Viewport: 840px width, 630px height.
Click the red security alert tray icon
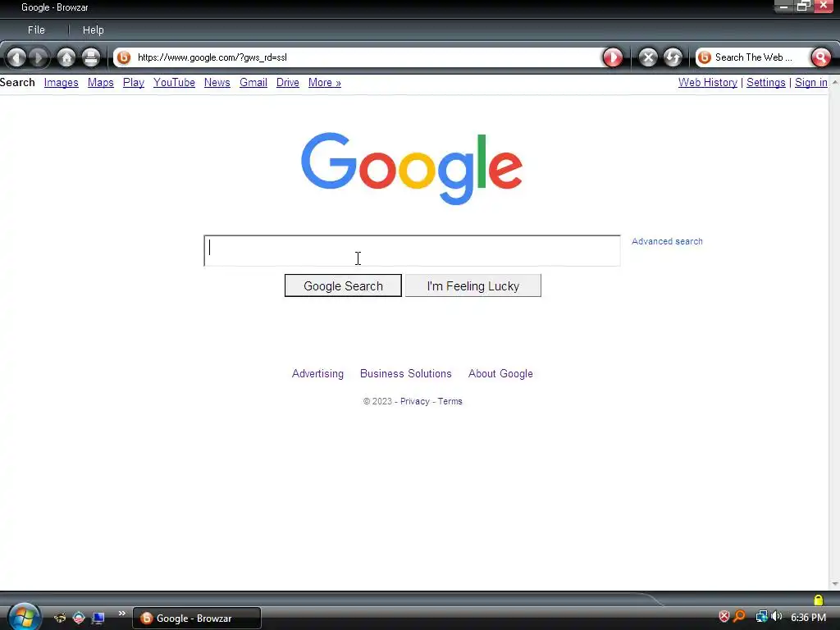[724, 617]
